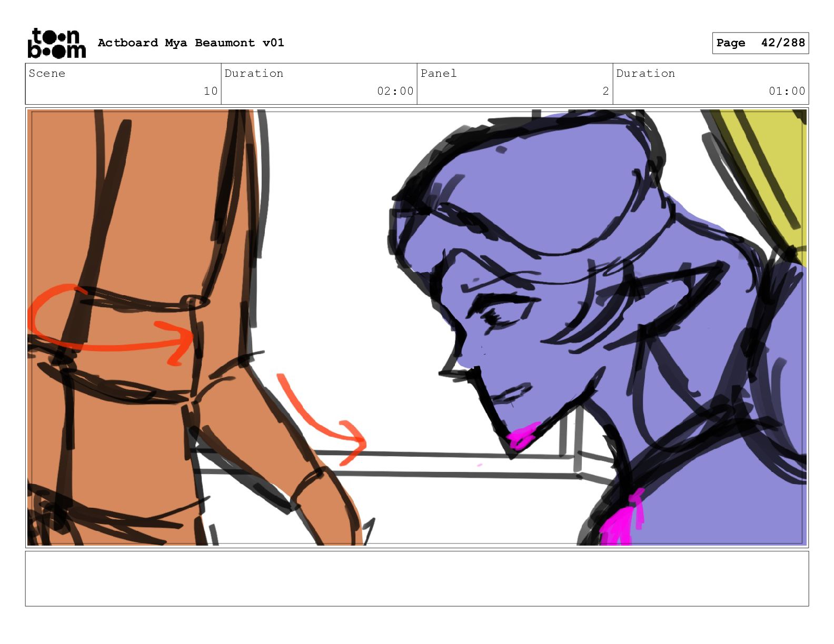Click the storyboard panel drawing

tap(417, 327)
